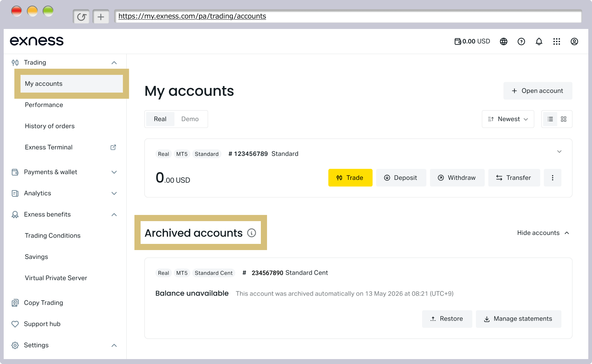
Task: Switch to grid view layout
Action: [x=564, y=119]
